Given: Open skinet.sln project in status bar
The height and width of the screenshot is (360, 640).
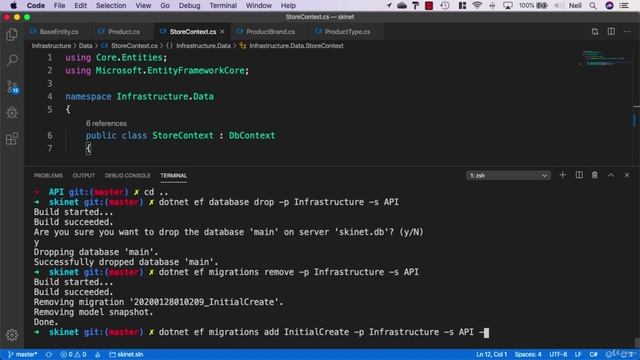Looking at the screenshot, I should tap(126, 354).
